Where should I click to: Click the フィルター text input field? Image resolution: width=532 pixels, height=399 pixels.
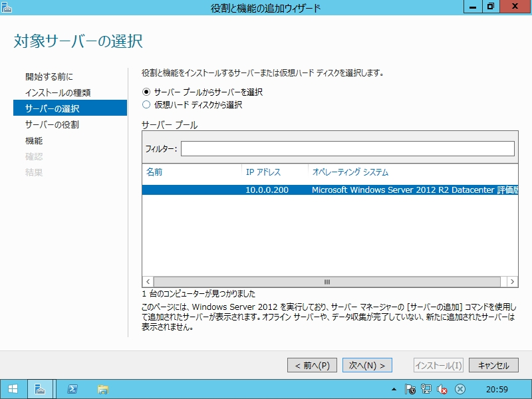[347, 148]
